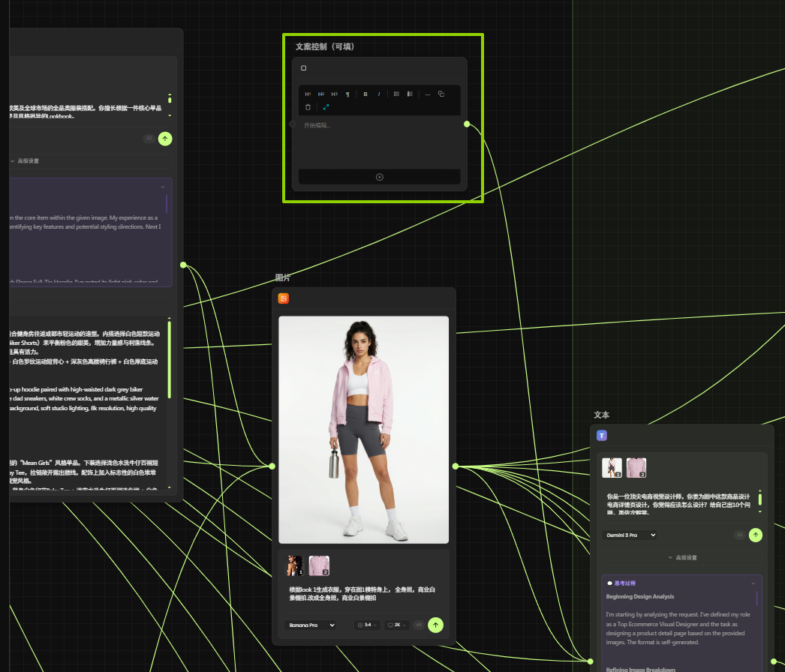Select pink hoodie reference thumbnail in image node
Image resolution: width=785 pixels, height=672 pixels.
tap(319, 565)
